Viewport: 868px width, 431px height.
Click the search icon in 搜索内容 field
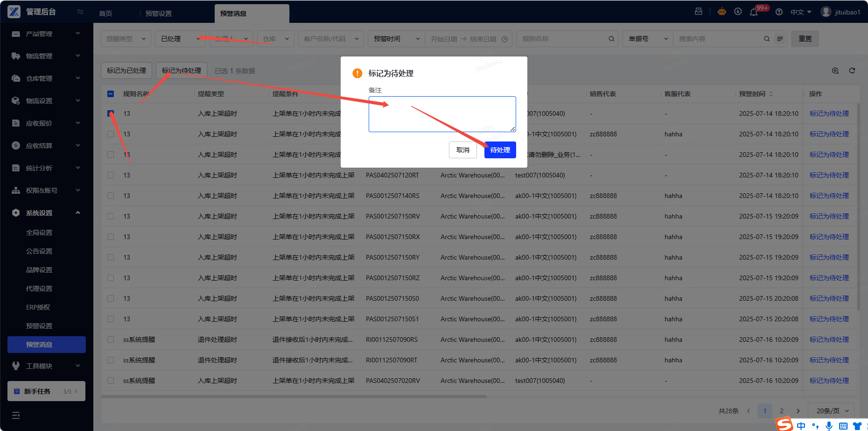point(767,39)
